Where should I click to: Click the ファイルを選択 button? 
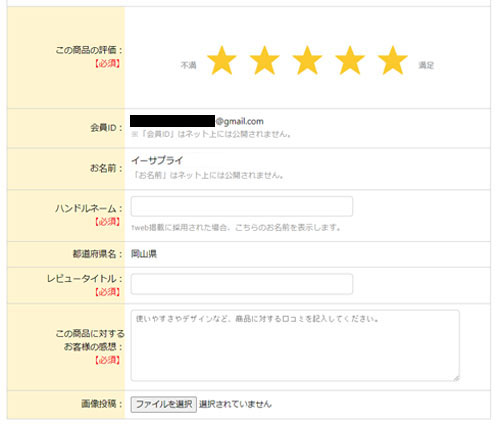coord(164,404)
